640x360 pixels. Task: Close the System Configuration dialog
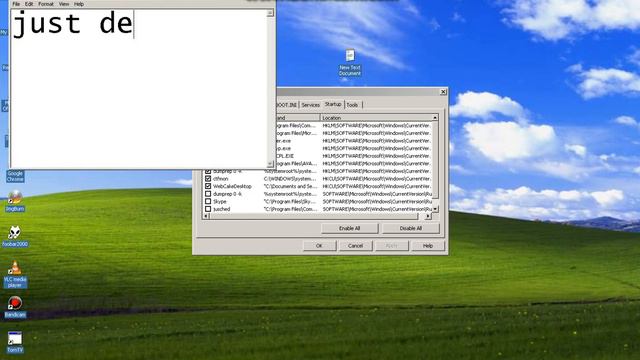pyautogui.click(x=443, y=92)
